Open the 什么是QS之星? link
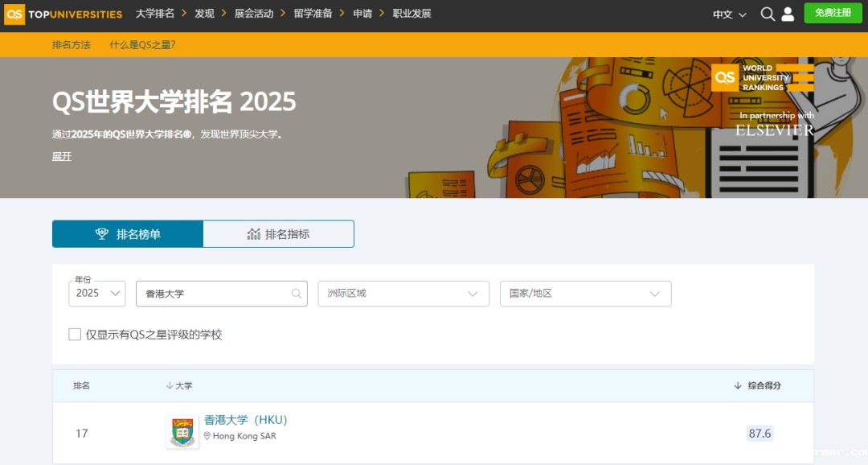Image resolution: width=868 pixels, height=465 pixels. pos(142,45)
